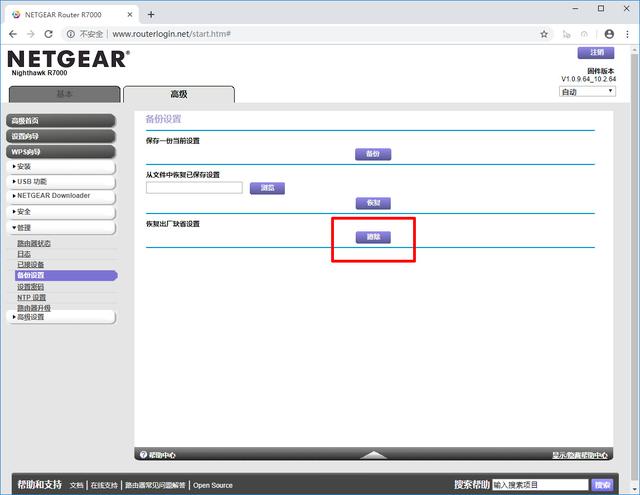Select the NETGEAR Router R7000 browser tab
The height and width of the screenshot is (495, 640).
click(x=72, y=14)
